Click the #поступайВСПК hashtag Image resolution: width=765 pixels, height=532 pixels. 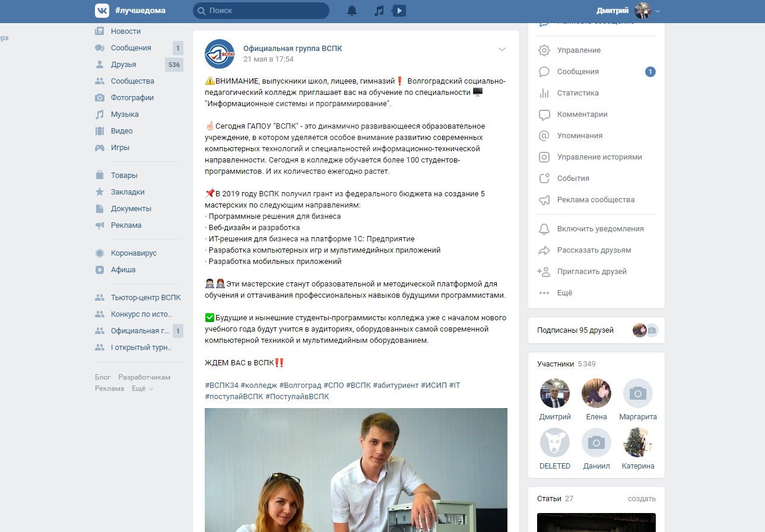[x=234, y=397]
